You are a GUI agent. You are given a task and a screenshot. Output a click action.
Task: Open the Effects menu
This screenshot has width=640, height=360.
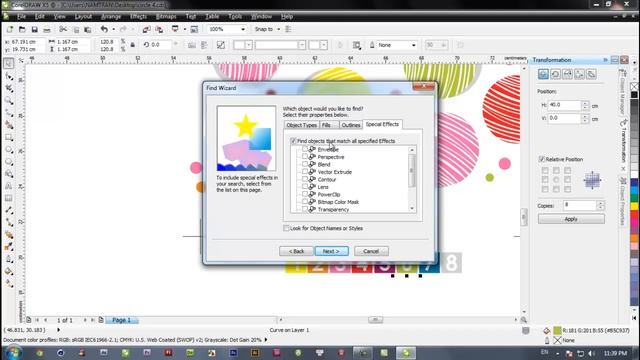138,17
